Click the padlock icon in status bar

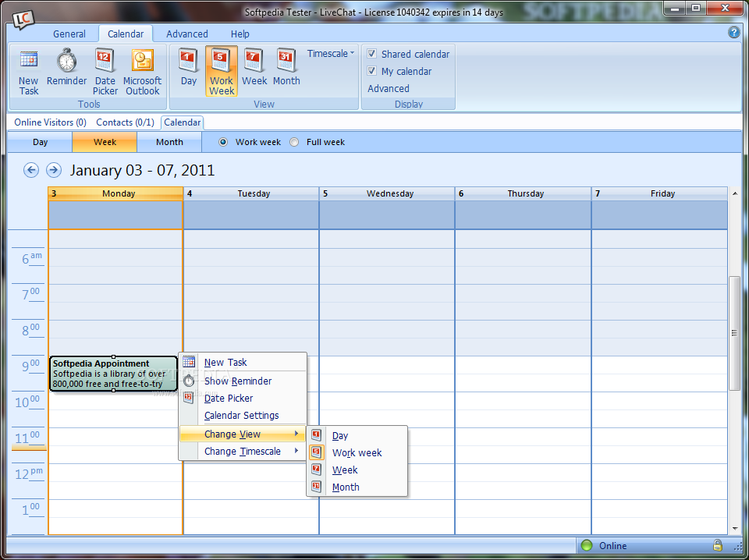point(717,545)
